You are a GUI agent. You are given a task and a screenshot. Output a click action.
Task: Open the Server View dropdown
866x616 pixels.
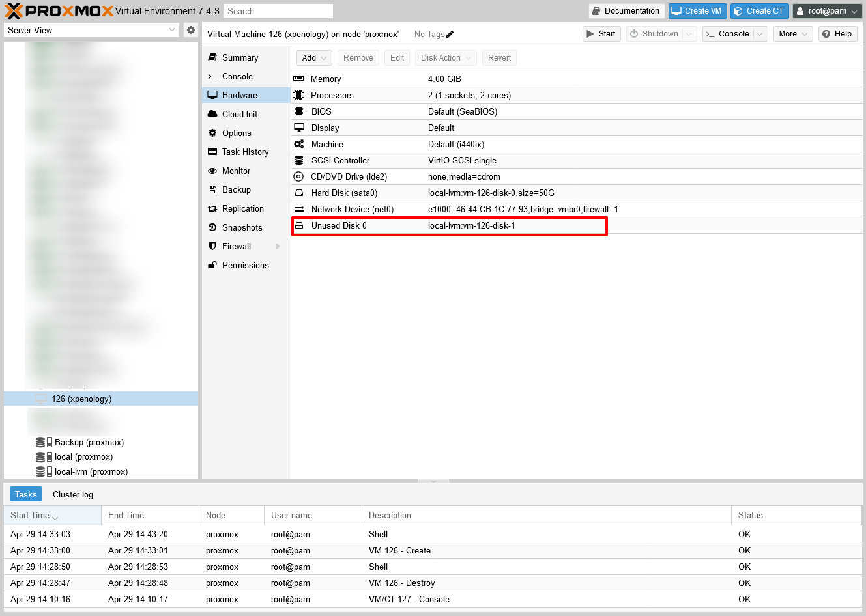[91, 30]
